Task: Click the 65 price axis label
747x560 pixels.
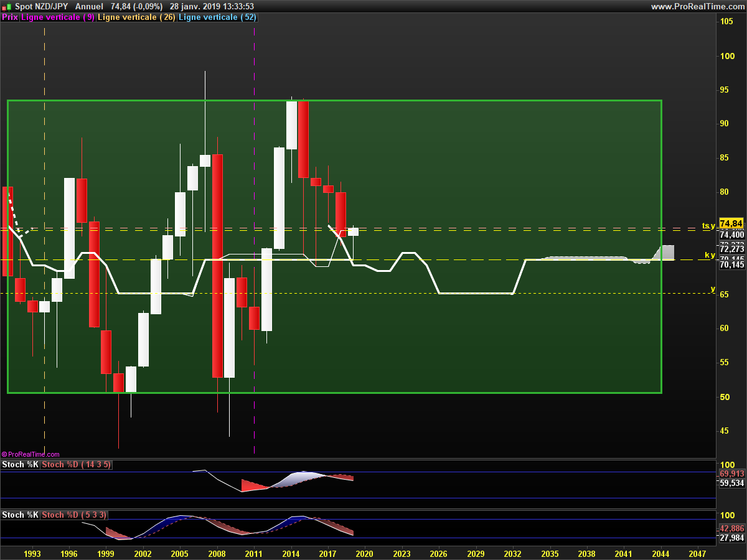Action: [x=725, y=294]
